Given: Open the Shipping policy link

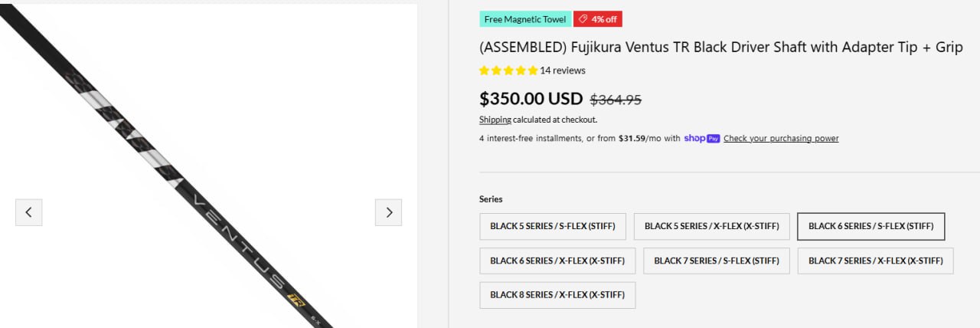Looking at the screenshot, I should click(x=495, y=120).
